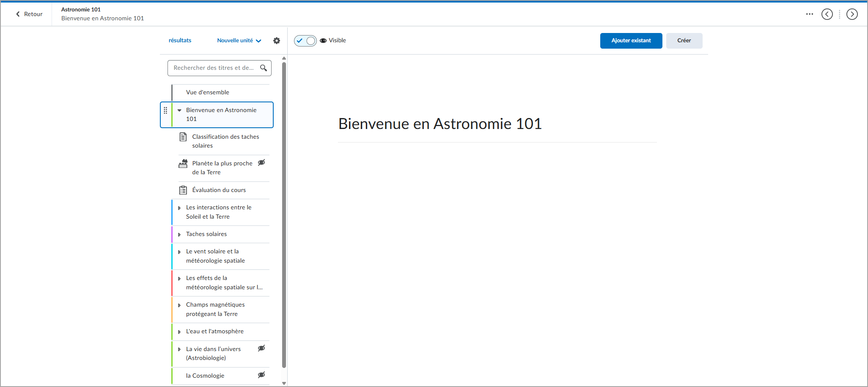868x387 pixels.
Task: Click the sidebar scrollbar up arrow
Action: tap(284, 58)
